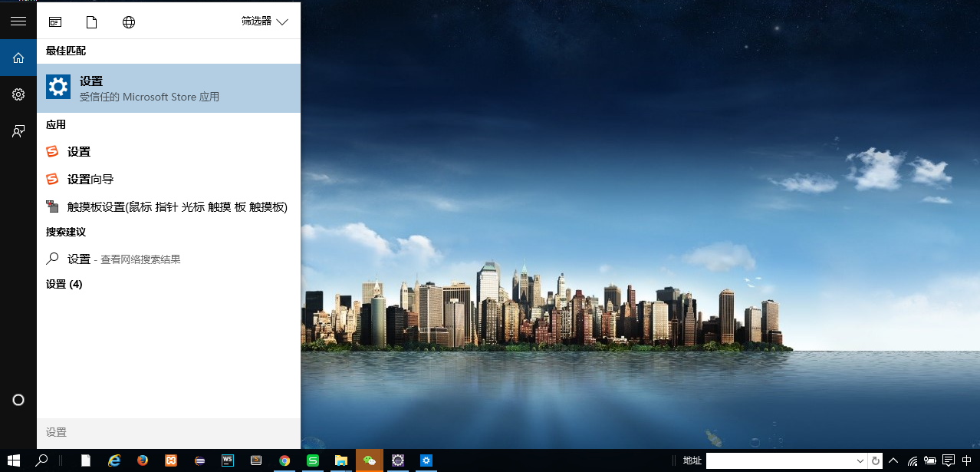This screenshot has width=980, height=472.
Task: Expand the 设置 (4) results group
Action: (x=64, y=284)
